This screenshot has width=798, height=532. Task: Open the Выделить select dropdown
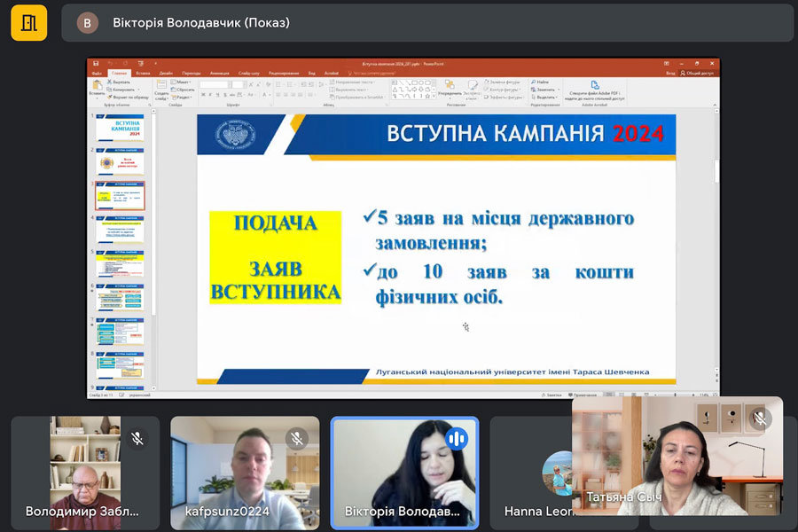pyautogui.click(x=544, y=98)
